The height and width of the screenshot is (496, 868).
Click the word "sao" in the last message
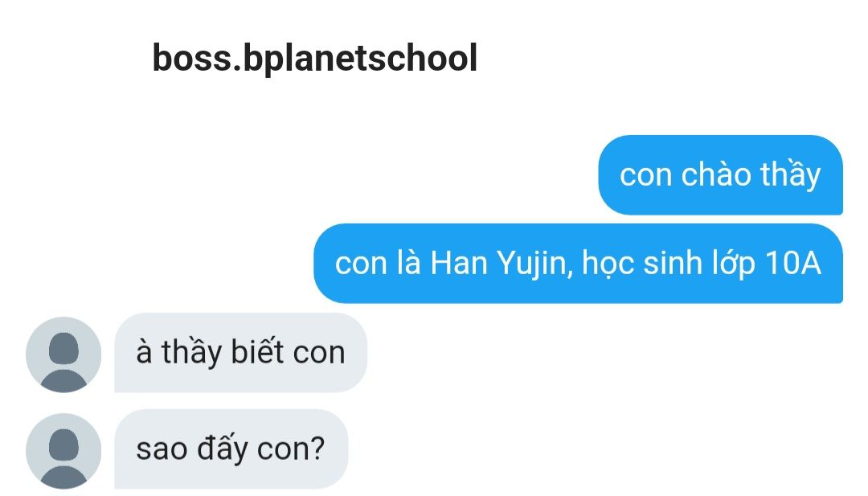tap(161, 449)
